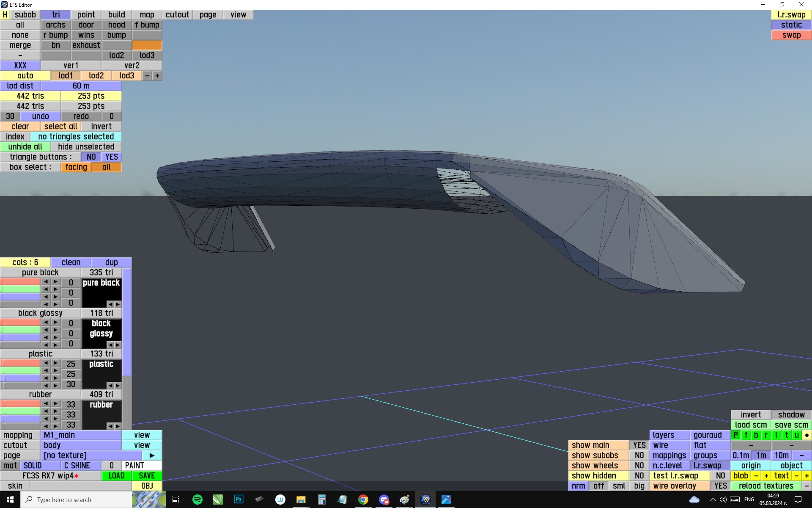The image size is (812, 508).
Task: Toggle wire overlay YES setting
Action: (720, 486)
